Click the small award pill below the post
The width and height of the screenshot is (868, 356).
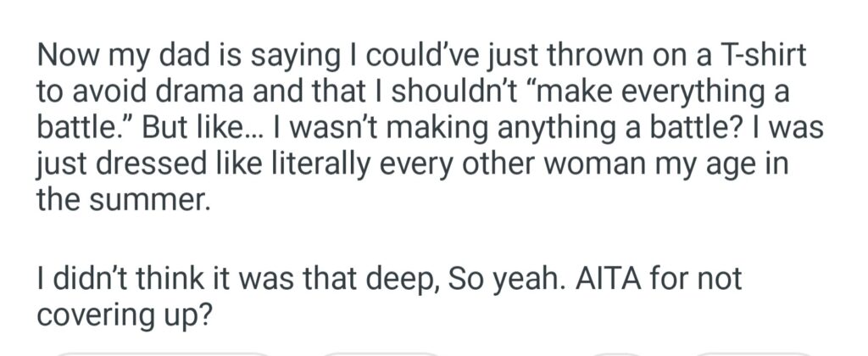pos(613,351)
